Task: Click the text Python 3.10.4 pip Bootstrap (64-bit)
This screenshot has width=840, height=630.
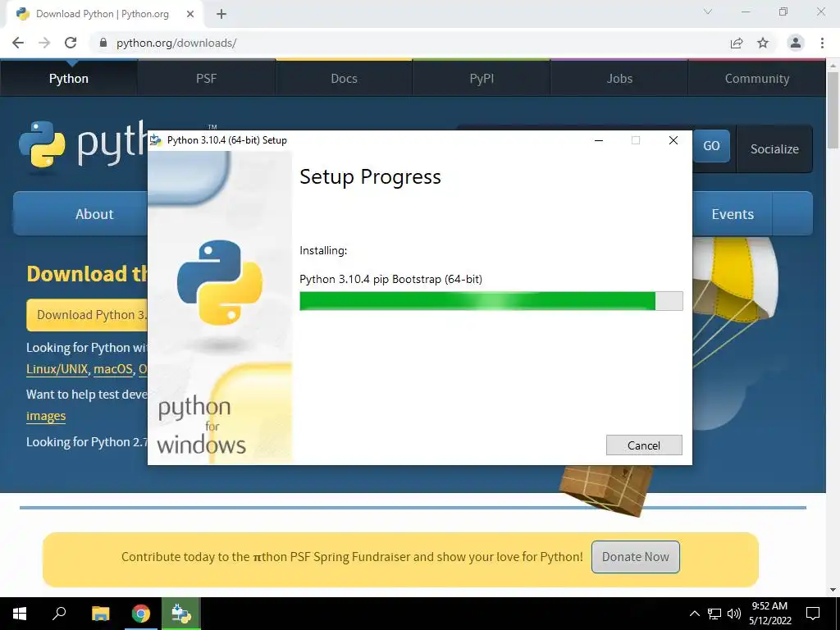Action: click(390, 279)
